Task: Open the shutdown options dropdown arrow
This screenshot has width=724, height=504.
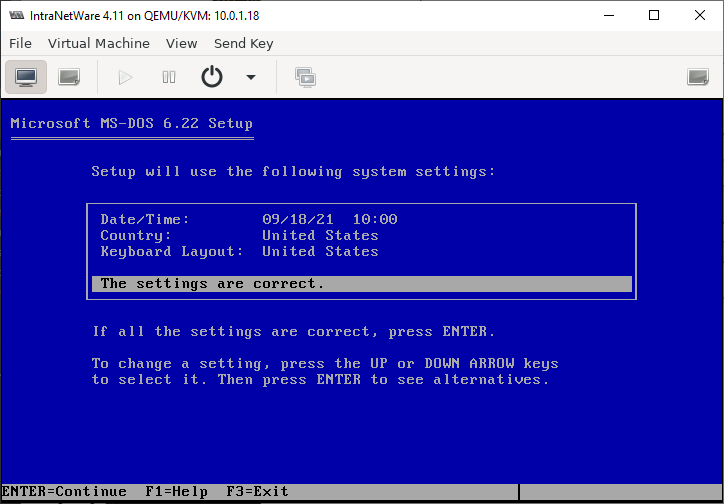Action: click(x=251, y=77)
